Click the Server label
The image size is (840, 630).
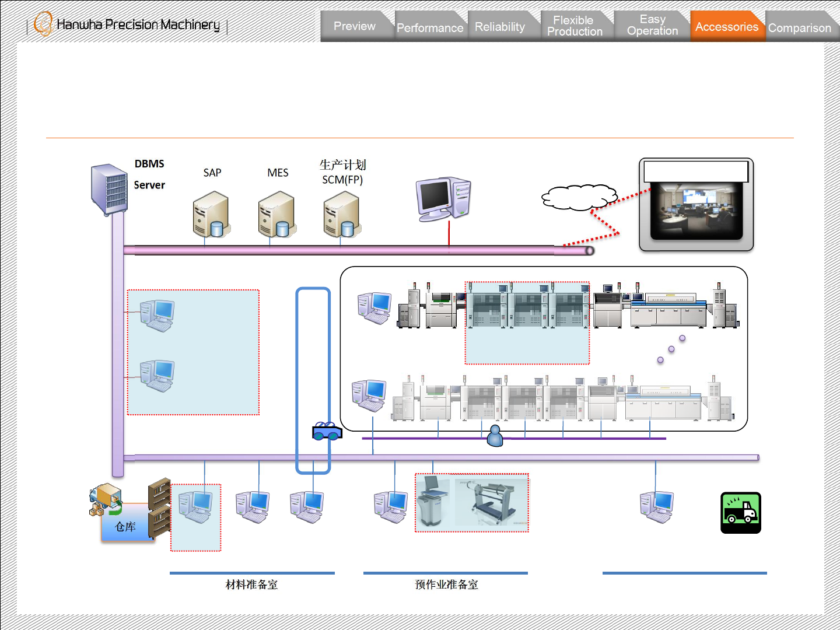149,185
